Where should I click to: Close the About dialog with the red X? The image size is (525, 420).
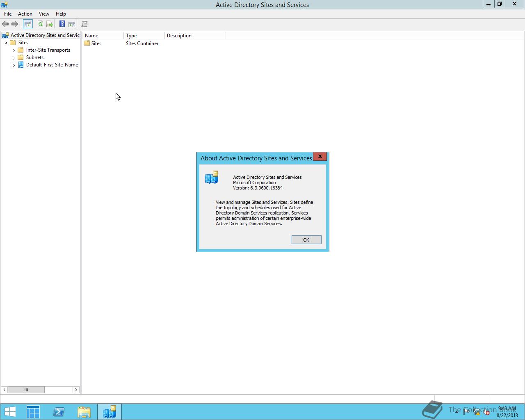(x=320, y=156)
